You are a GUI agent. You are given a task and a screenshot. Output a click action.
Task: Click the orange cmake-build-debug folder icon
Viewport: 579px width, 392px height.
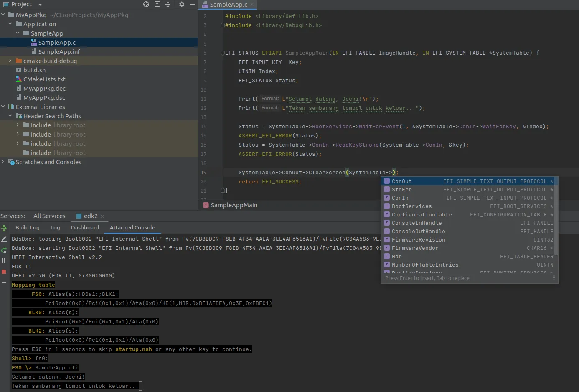point(19,61)
